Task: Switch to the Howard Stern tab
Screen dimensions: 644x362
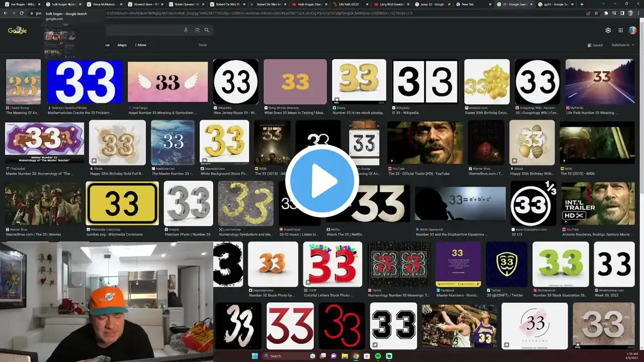Action: click(x=145, y=4)
